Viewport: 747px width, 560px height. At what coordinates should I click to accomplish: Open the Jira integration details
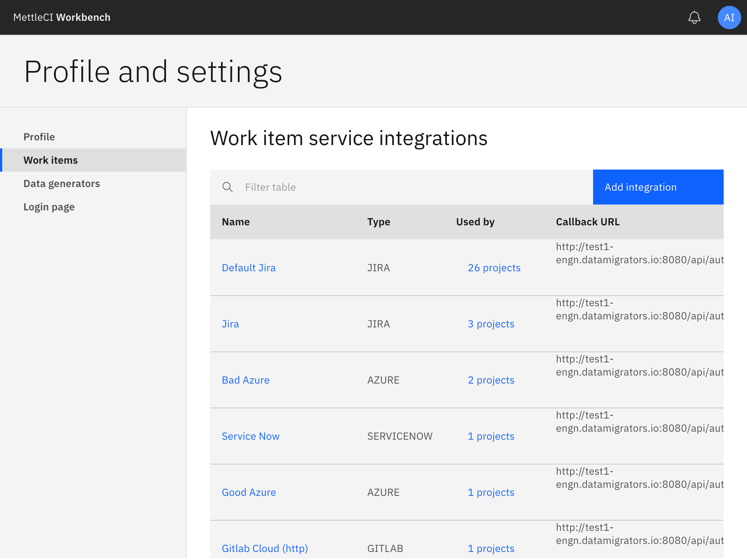point(230,324)
